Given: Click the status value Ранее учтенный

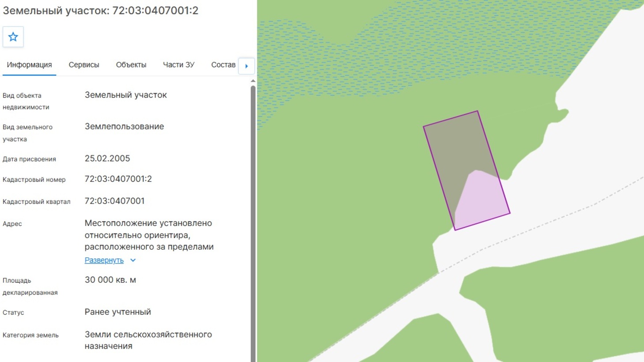Looking at the screenshot, I should coord(118,312).
